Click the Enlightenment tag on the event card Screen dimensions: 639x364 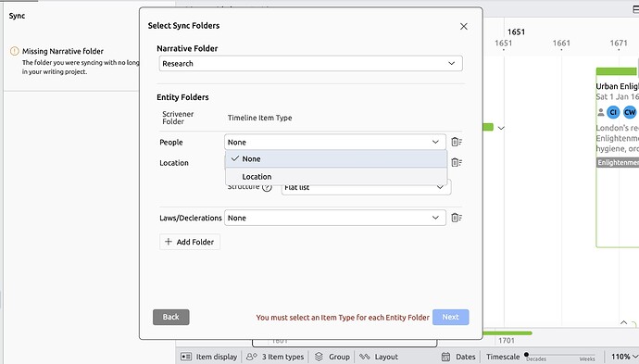click(618, 163)
